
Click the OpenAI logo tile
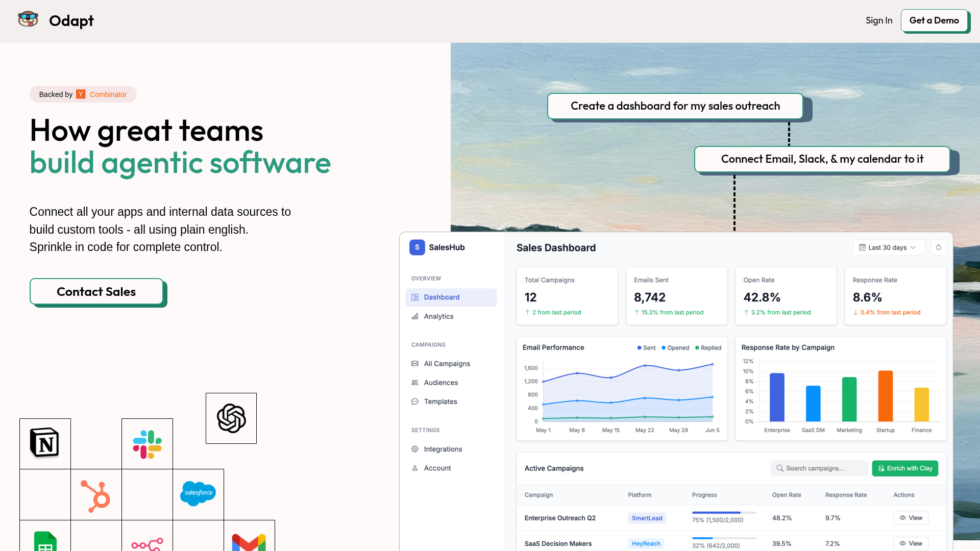coord(231,418)
